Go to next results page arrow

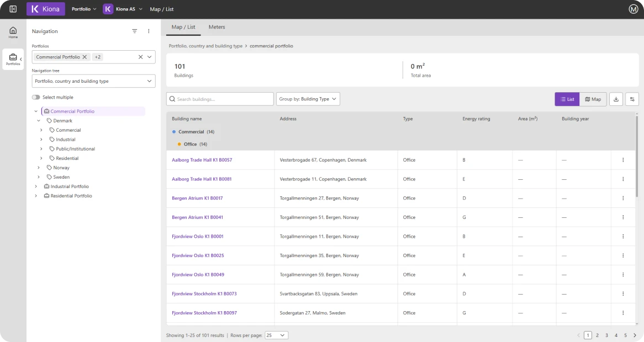pyautogui.click(x=635, y=335)
